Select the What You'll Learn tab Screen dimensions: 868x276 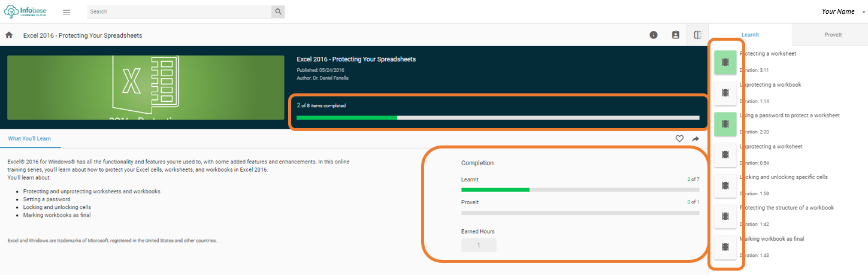[x=29, y=138]
